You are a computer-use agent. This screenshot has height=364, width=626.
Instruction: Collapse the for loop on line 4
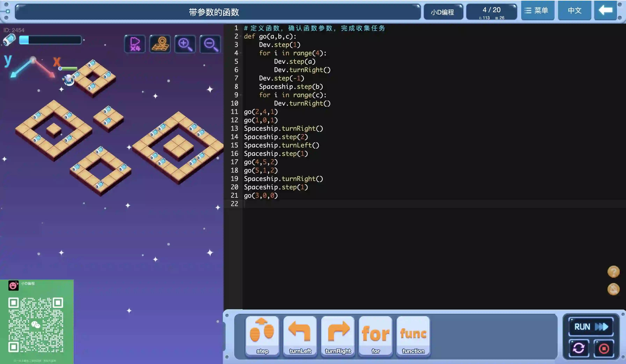tap(241, 53)
